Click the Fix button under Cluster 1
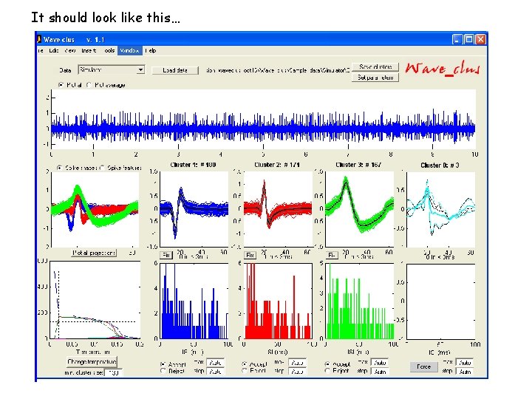This screenshot has height=399, width=532. coord(166,255)
